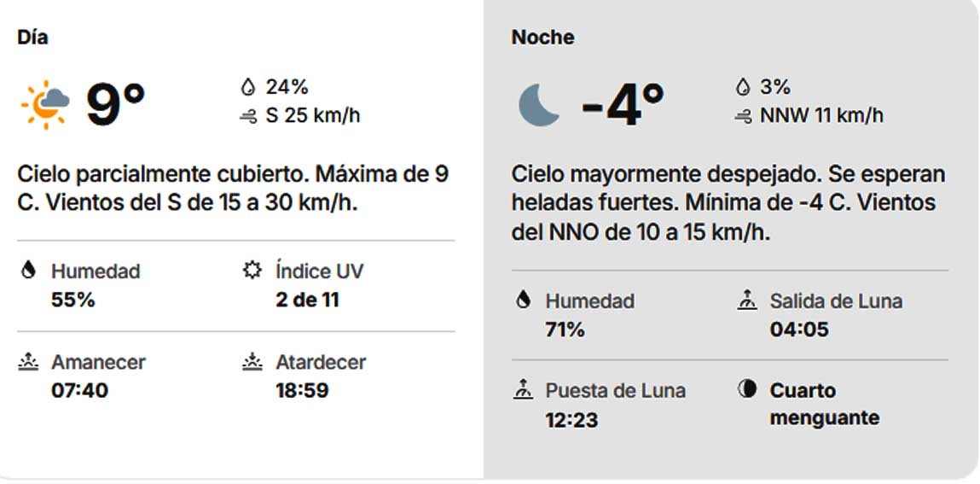This screenshot has height=484, width=980.
Task: Click the Atardecer sunset icon
Action: click(252, 361)
